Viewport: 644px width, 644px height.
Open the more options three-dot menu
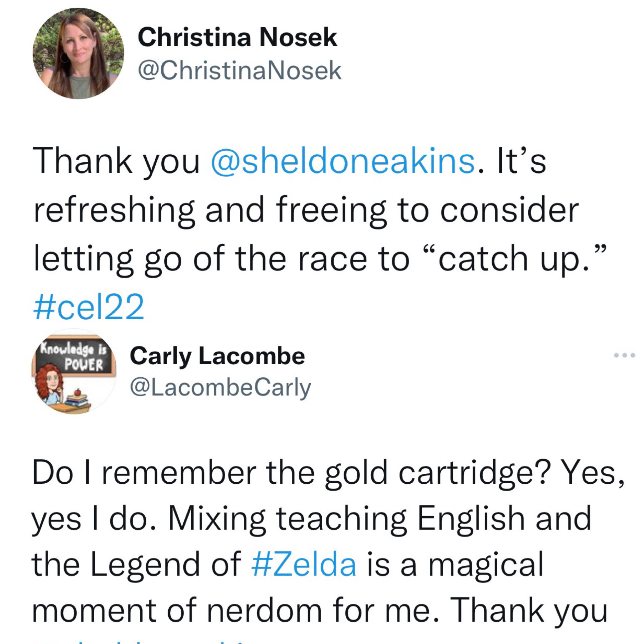(624, 356)
